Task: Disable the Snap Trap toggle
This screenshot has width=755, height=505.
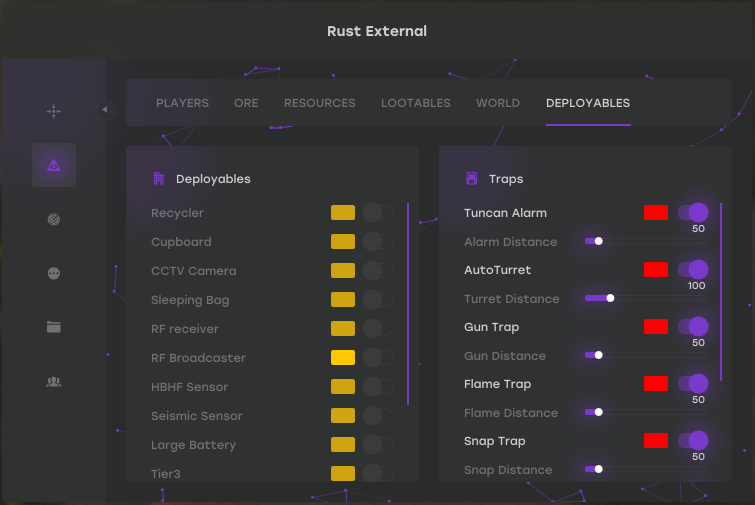Action: point(693,440)
